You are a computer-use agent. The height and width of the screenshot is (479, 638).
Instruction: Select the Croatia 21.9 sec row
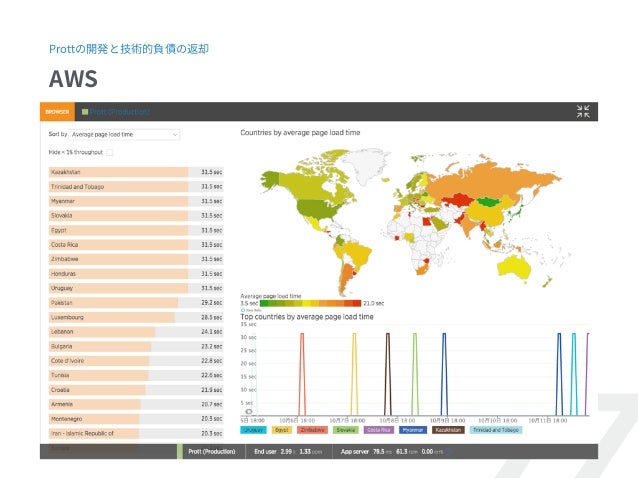[x=136, y=390]
